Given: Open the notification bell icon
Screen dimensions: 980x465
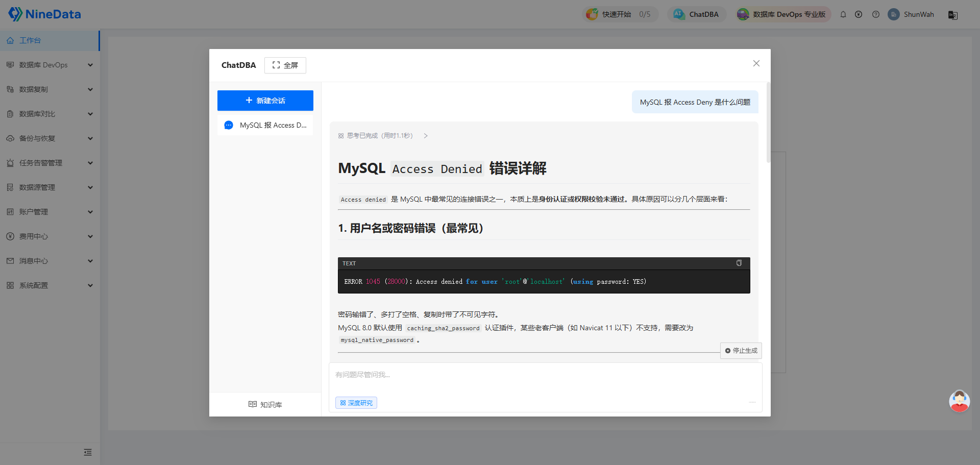Looking at the screenshot, I should point(843,14).
